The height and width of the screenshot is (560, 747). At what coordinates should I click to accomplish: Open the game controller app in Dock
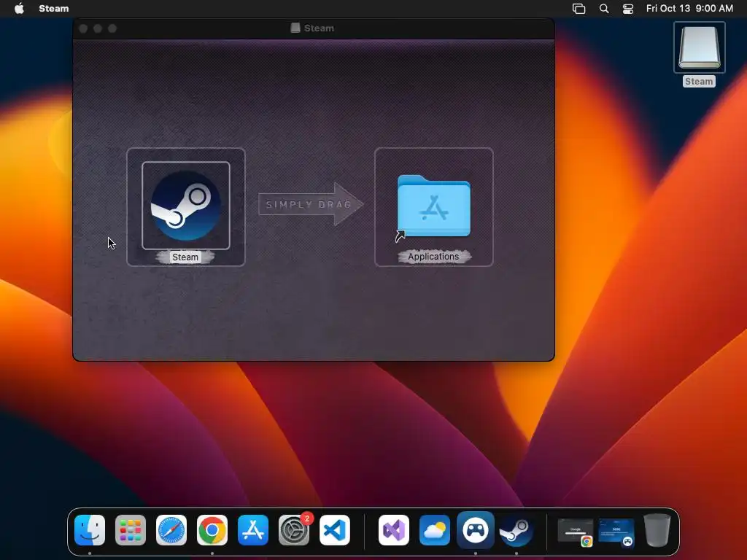pyautogui.click(x=476, y=530)
